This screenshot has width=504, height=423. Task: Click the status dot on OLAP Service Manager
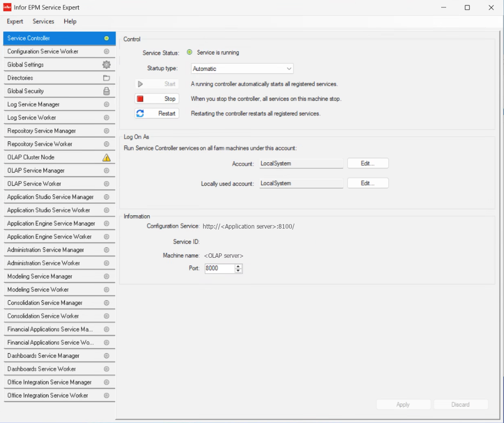point(106,171)
